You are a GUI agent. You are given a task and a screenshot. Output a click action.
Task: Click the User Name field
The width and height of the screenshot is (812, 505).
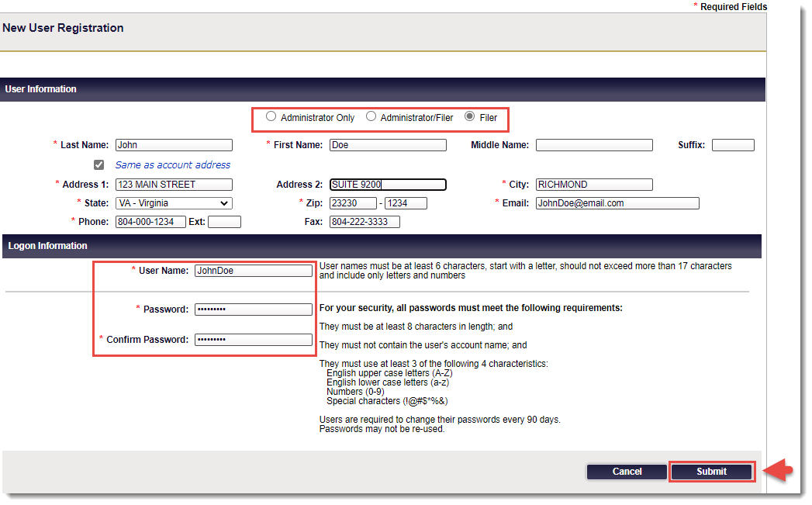(x=253, y=271)
